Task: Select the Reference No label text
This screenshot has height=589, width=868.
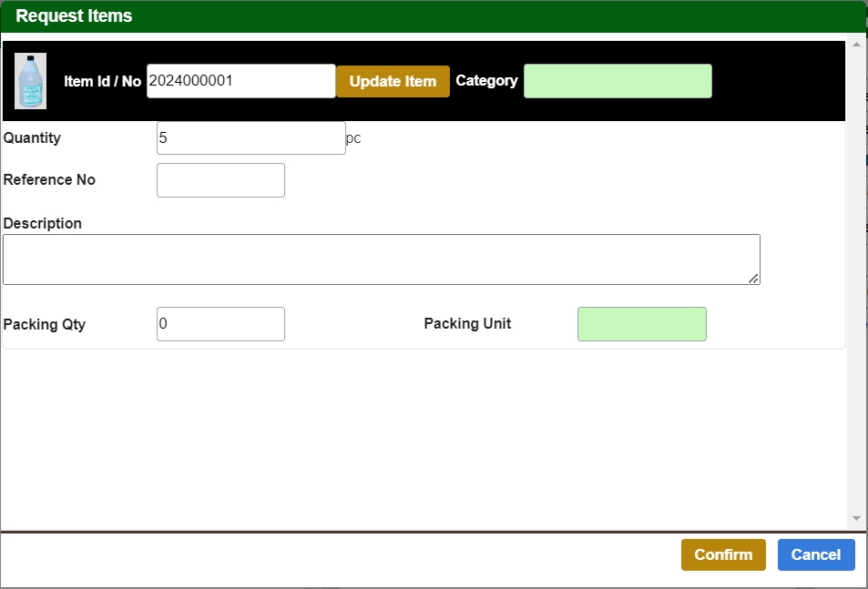Action: tap(49, 180)
